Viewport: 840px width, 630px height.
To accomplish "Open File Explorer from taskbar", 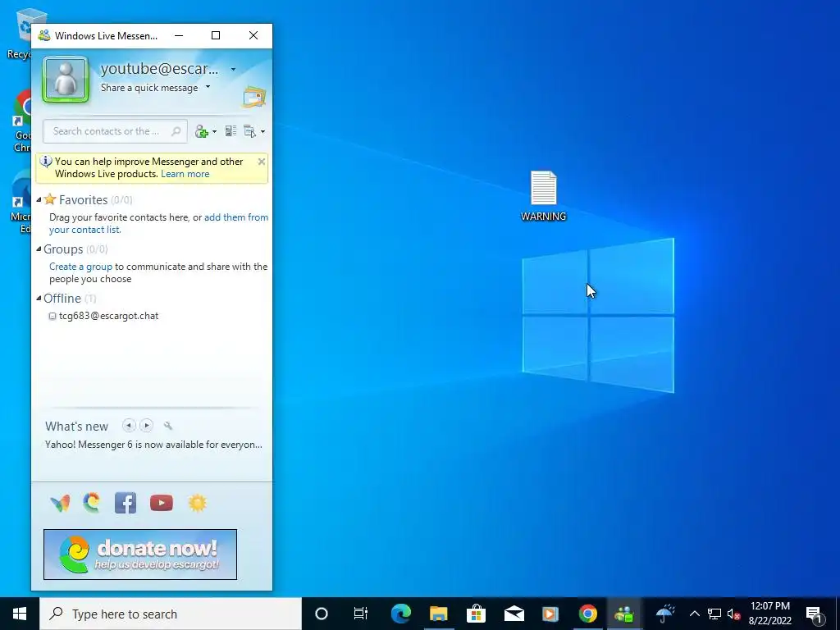I will 438,614.
